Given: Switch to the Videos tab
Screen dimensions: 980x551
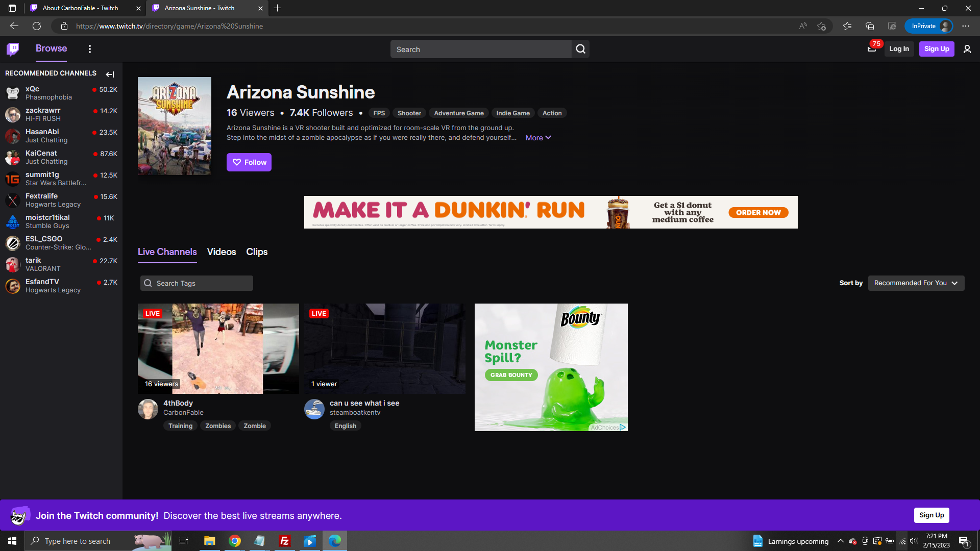Looking at the screenshot, I should pos(222,252).
